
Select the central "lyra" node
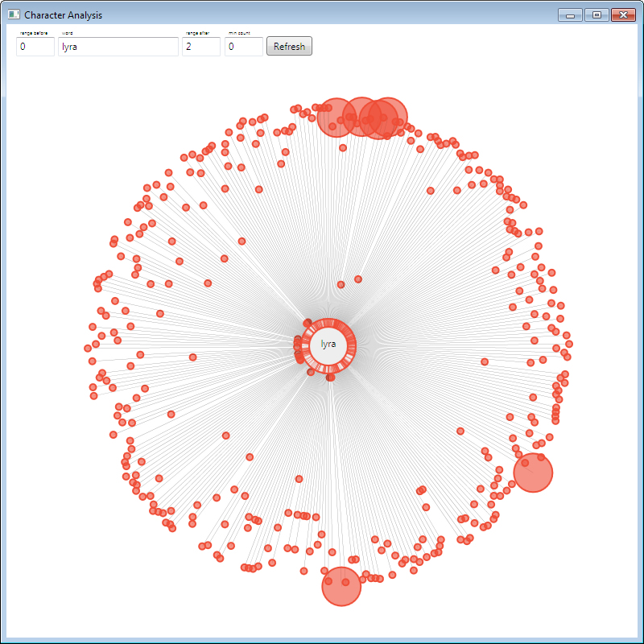click(328, 345)
